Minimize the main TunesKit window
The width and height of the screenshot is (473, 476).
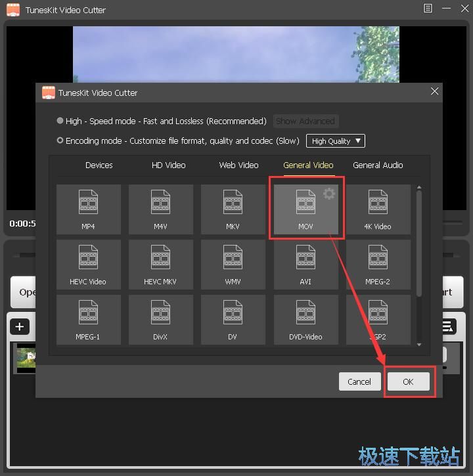446,8
